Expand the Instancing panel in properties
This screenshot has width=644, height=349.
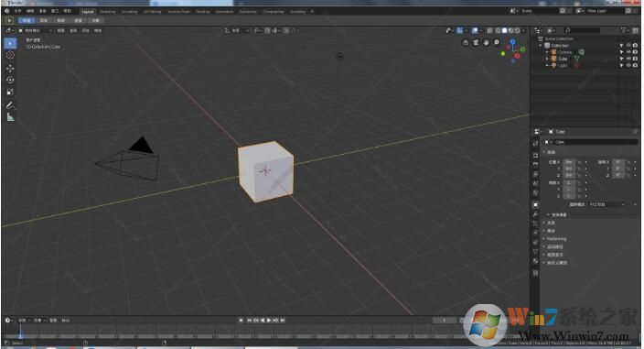[555, 239]
